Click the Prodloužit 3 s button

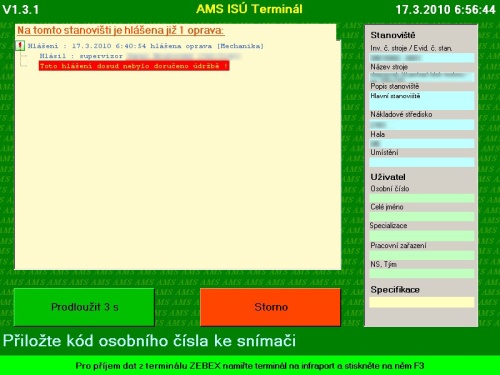pos(84,307)
